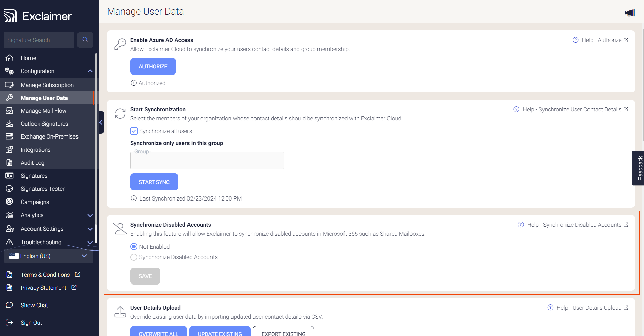Open the Audit Log section
Viewport: 644px width, 336px height.
click(x=32, y=163)
